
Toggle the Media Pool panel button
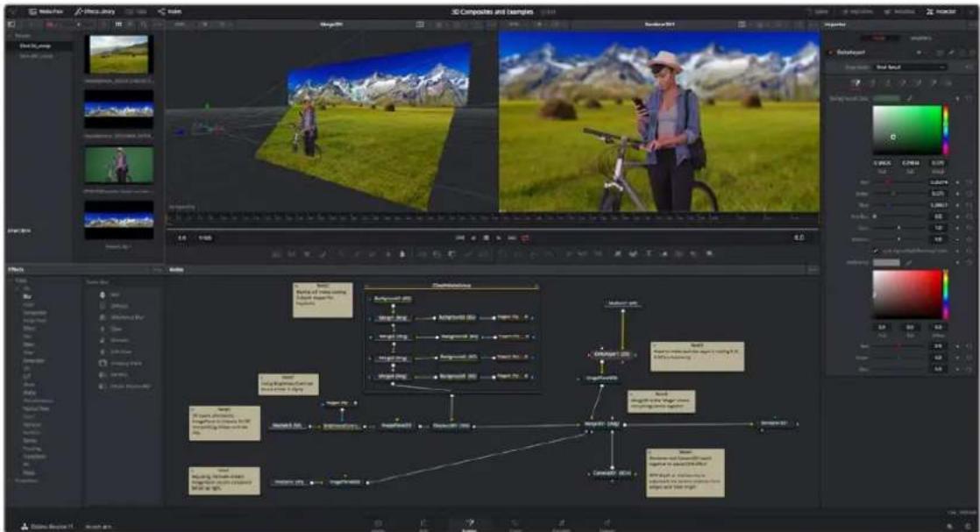46,11
